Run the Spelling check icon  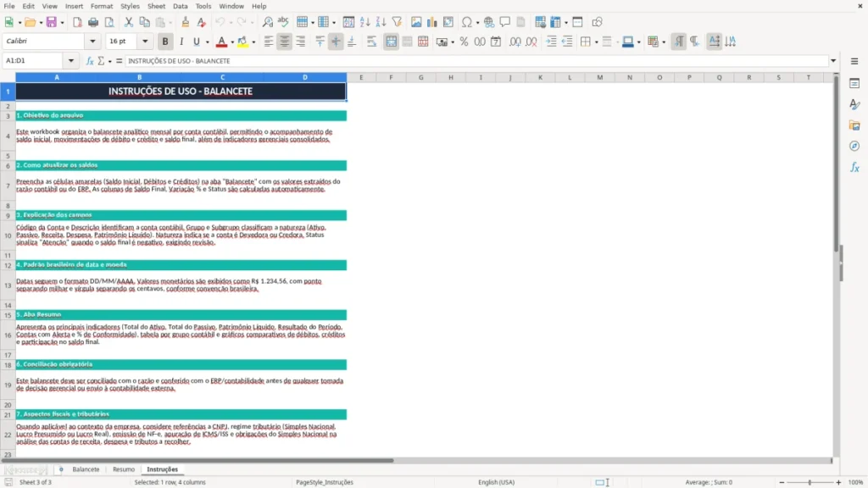click(x=283, y=22)
